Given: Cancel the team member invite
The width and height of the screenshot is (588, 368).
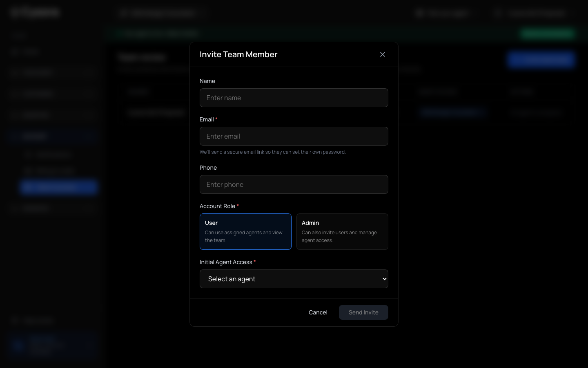Looking at the screenshot, I should 318,312.
